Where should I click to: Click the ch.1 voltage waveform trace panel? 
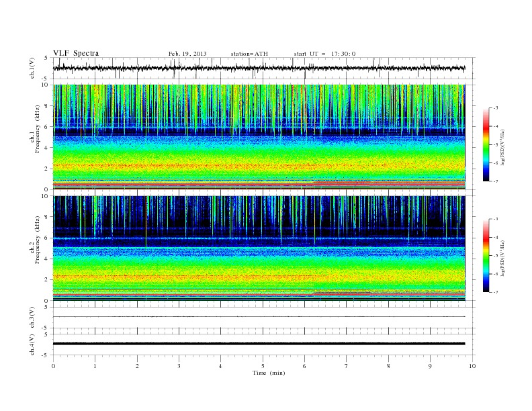(264, 68)
